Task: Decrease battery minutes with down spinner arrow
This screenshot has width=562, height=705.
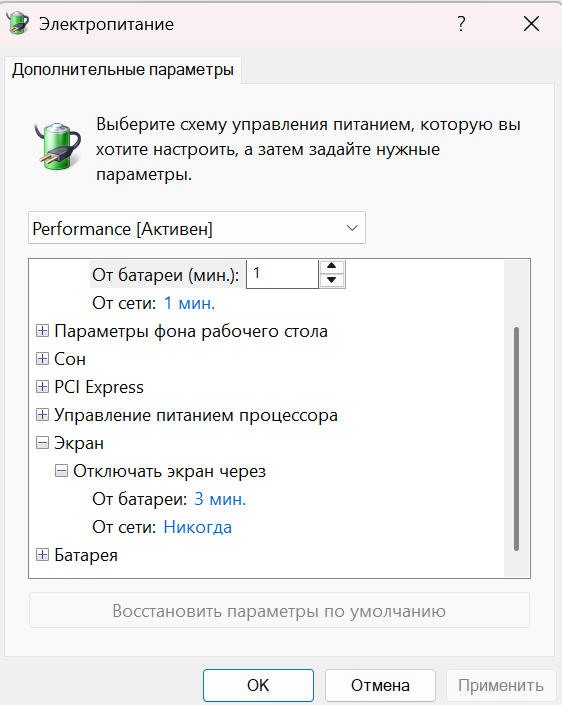Action: pyautogui.click(x=332, y=281)
